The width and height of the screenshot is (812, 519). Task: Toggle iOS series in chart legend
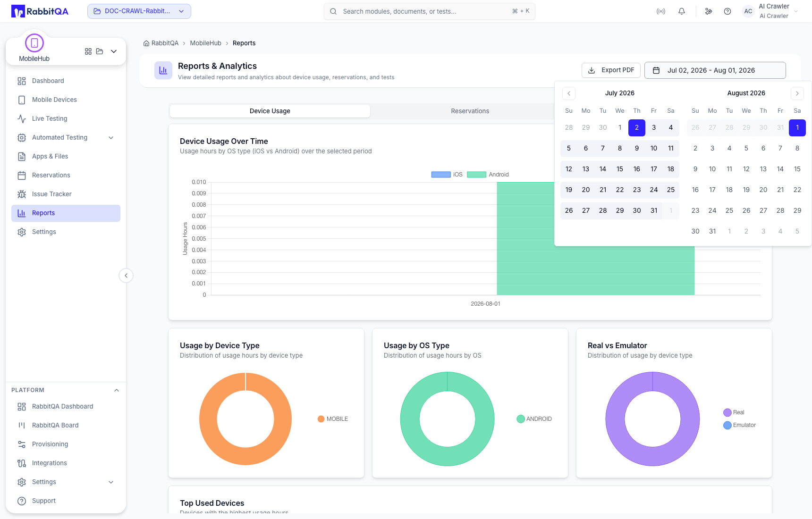pyautogui.click(x=447, y=175)
